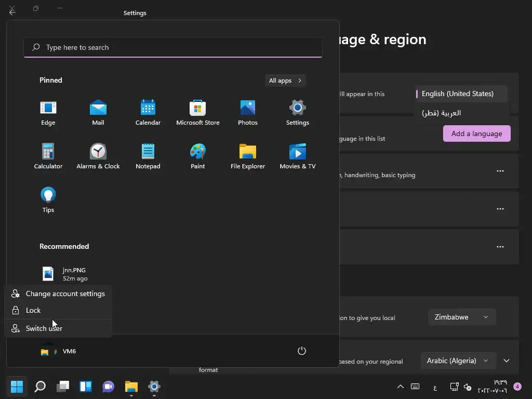Click the Start menu power button
This screenshot has height=399, width=532.
(302, 351)
